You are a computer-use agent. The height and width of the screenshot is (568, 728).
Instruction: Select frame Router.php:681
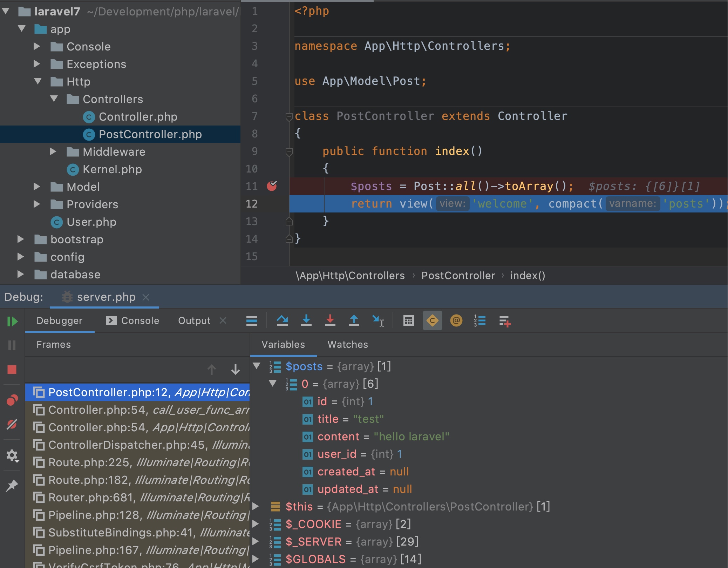(x=137, y=497)
